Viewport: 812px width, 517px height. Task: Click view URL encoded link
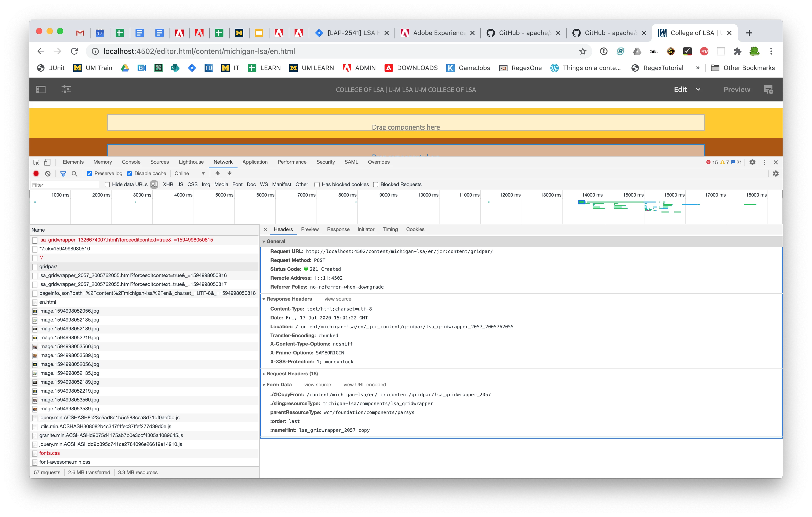(364, 384)
